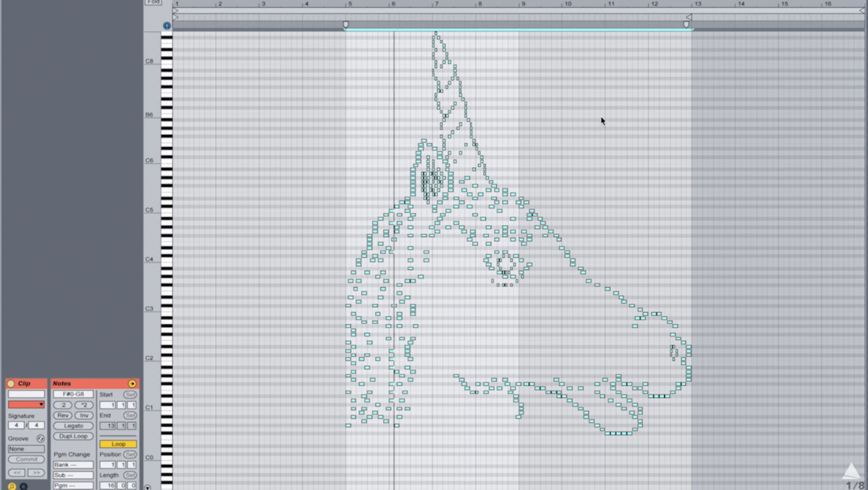
Task: Click the end marker triangle at bar 13
Action: pos(688,17)
